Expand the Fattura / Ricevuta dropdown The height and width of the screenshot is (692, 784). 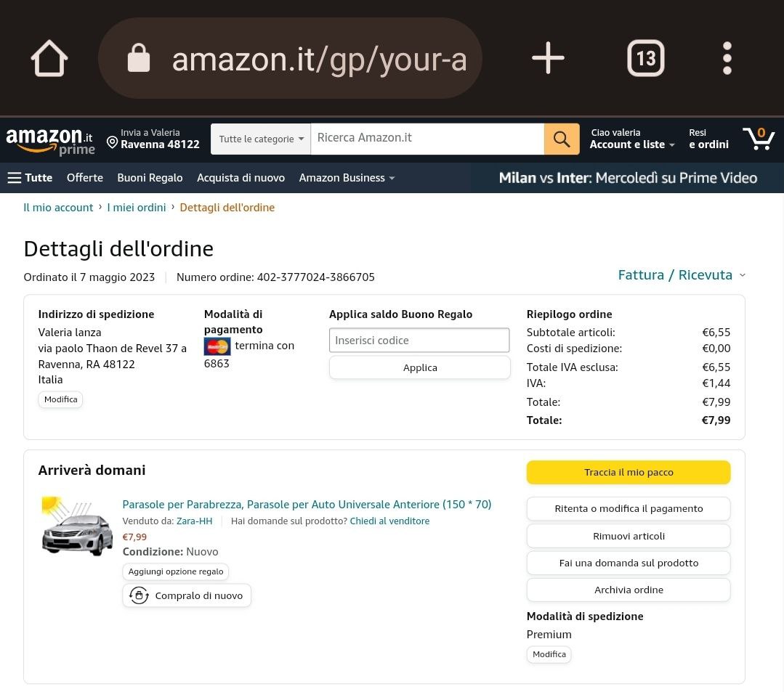click(x=682, y=274)
